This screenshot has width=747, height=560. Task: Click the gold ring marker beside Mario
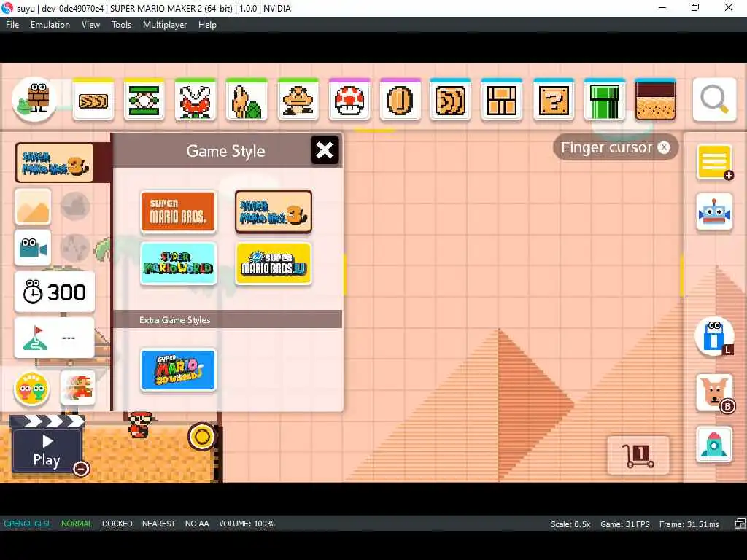tap(202, 437)
